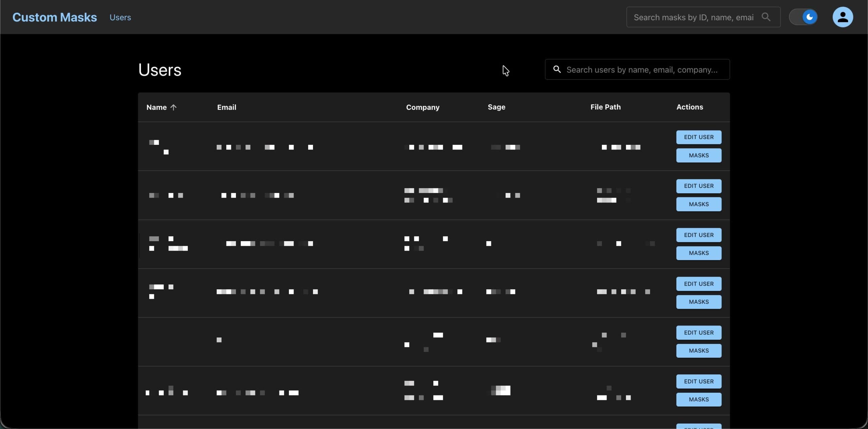Focus the Search masks by ID field
Image resolution: width=868 pixels, height=429 pixels.
click(693, 17)
